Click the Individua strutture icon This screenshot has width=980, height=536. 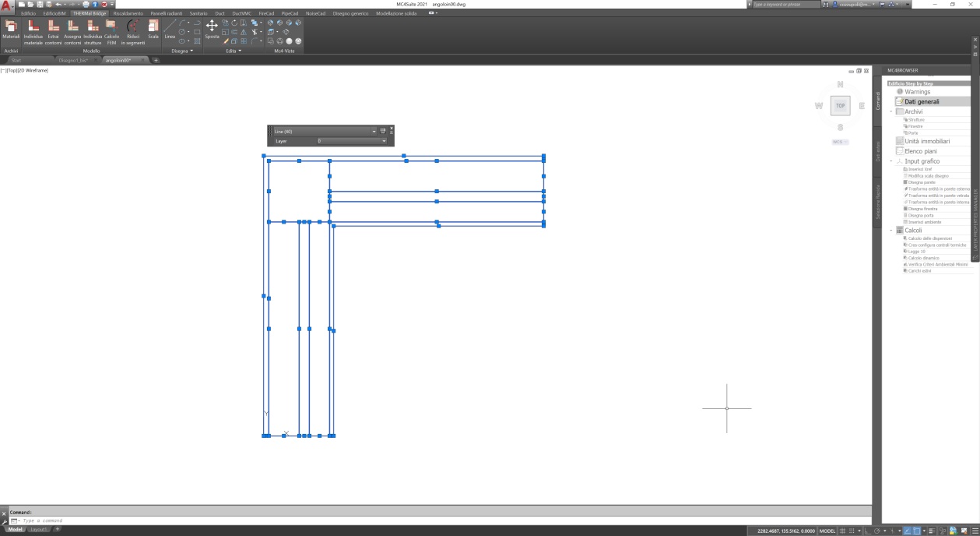click(x=93, y=33)
